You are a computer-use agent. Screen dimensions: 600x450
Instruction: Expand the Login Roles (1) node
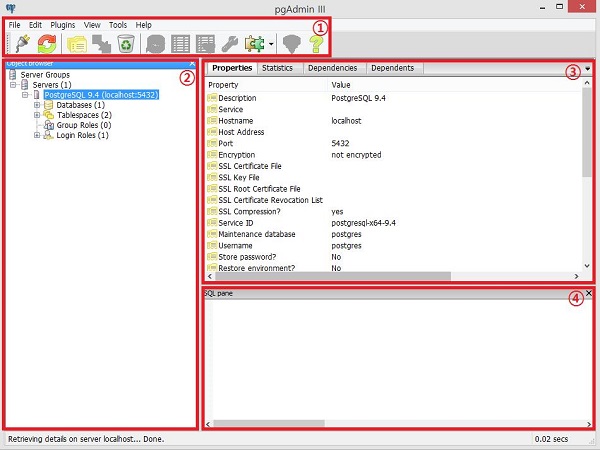point(37,135)
